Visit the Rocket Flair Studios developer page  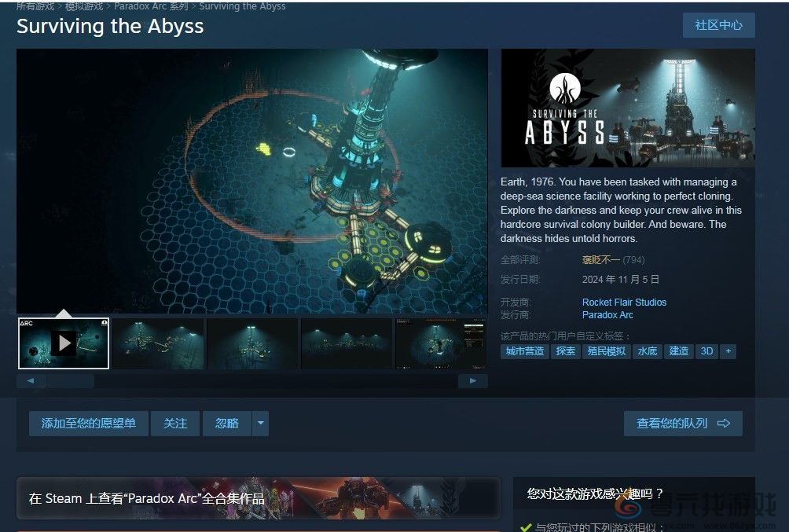[x=623, y=302]
